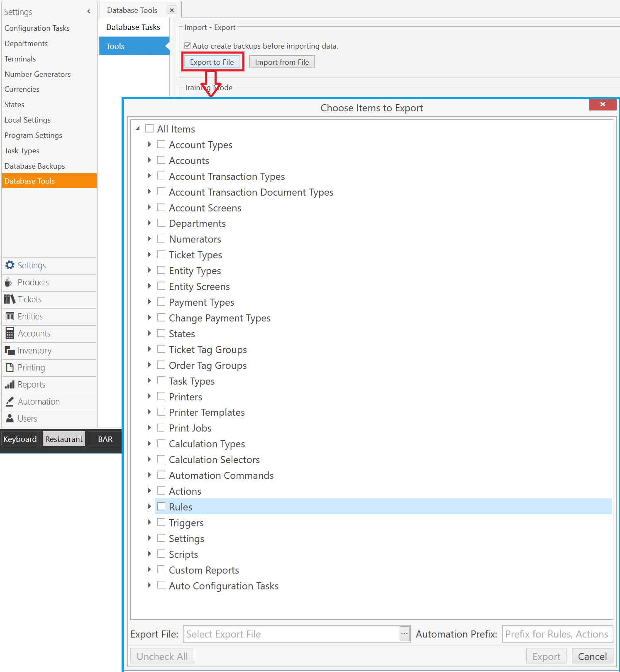
Task: Expand the Scripts tree node
Action: (x=149, y=554)
